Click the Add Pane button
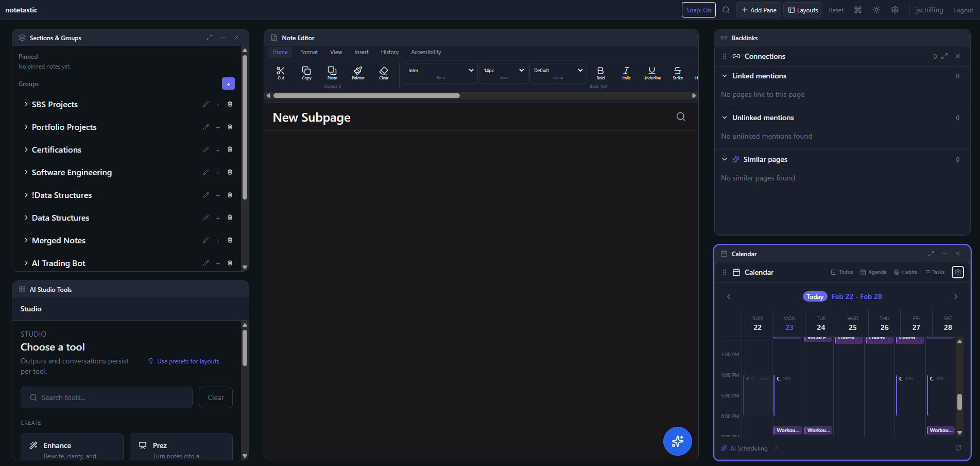The image size is (980, 466). click(759, 10)
